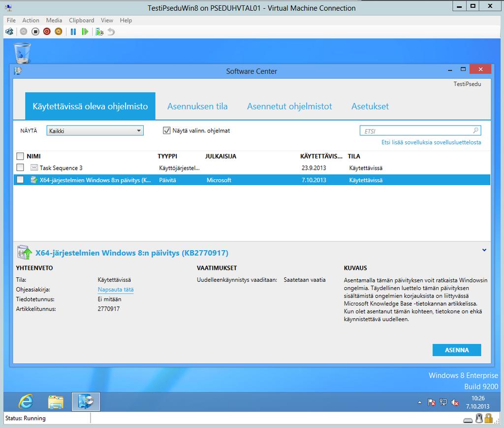The width and height of the screenshot is (504, 428).
Task: Open the View menu
Action: pyautogui.click(x=107, y=20)
